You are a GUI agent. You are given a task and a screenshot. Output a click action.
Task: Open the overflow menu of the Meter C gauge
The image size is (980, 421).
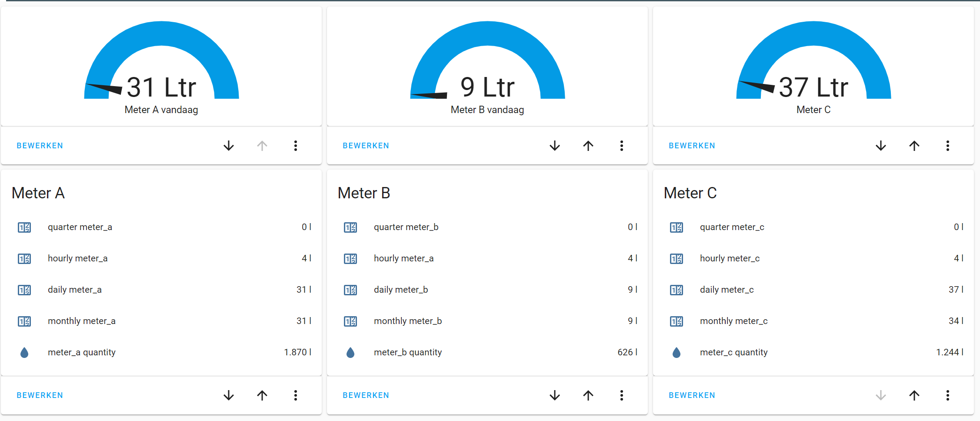point(948,145)
